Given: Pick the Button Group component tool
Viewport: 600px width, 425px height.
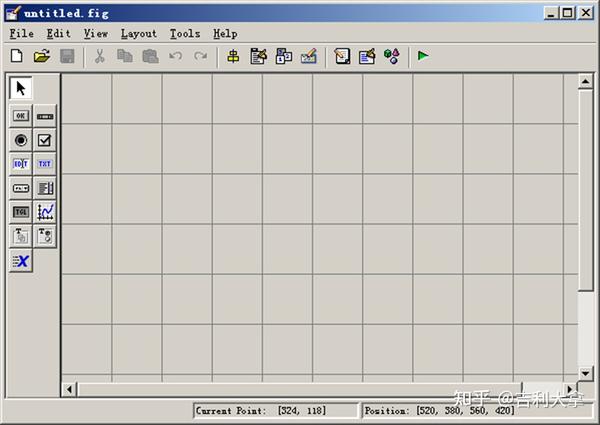Looking at the screenshot, I should [45, 236].
